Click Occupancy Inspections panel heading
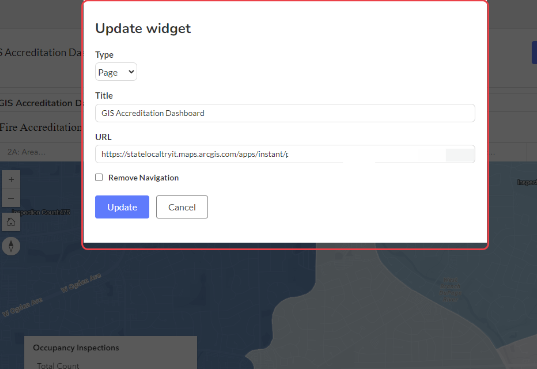The height and width of the screenshot is (369, 537). [x=76, y=348]
